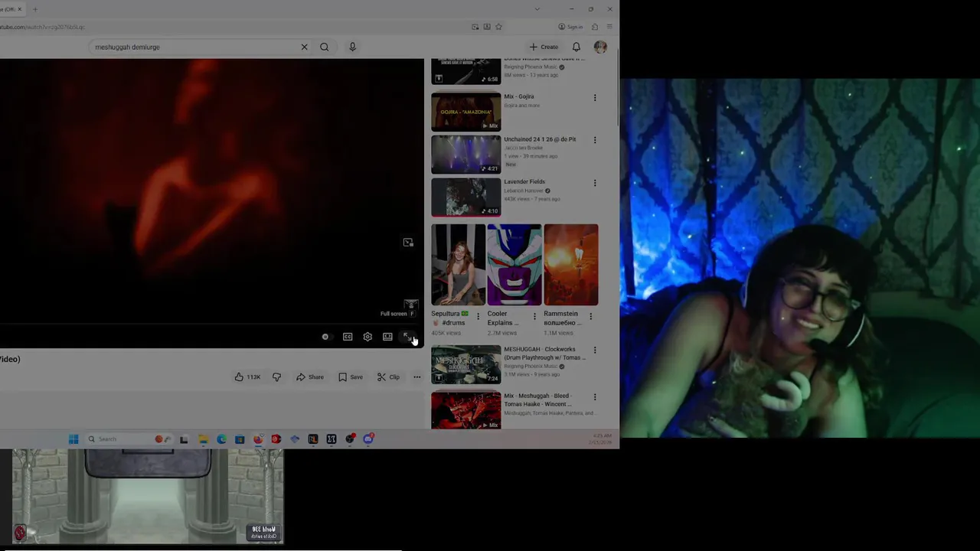Open the YouTube account avatar menu
The image size is (980, 551).
coord(600,47)
